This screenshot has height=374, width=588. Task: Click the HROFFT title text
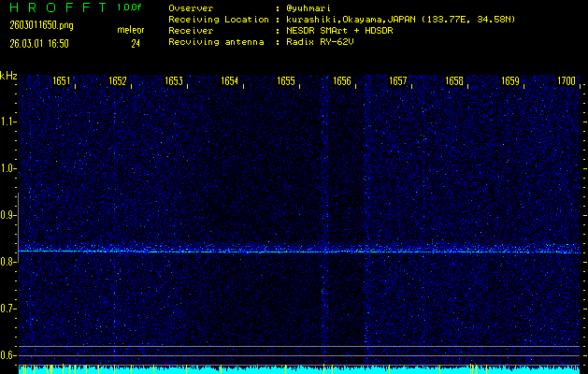click(x=58, y=7)
